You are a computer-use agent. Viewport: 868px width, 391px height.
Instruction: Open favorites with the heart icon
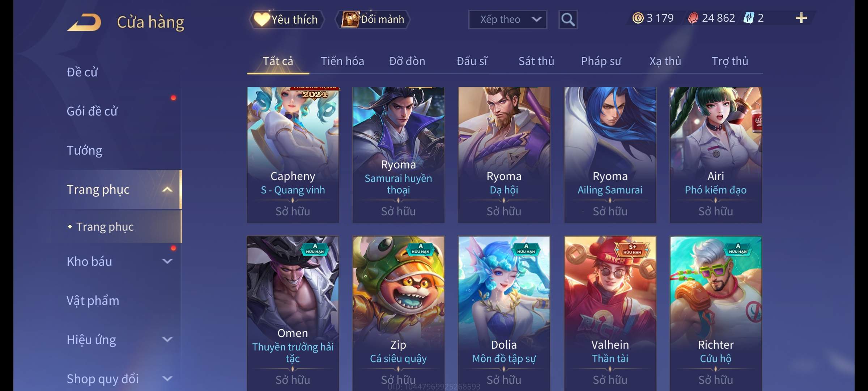click(262, 19)
